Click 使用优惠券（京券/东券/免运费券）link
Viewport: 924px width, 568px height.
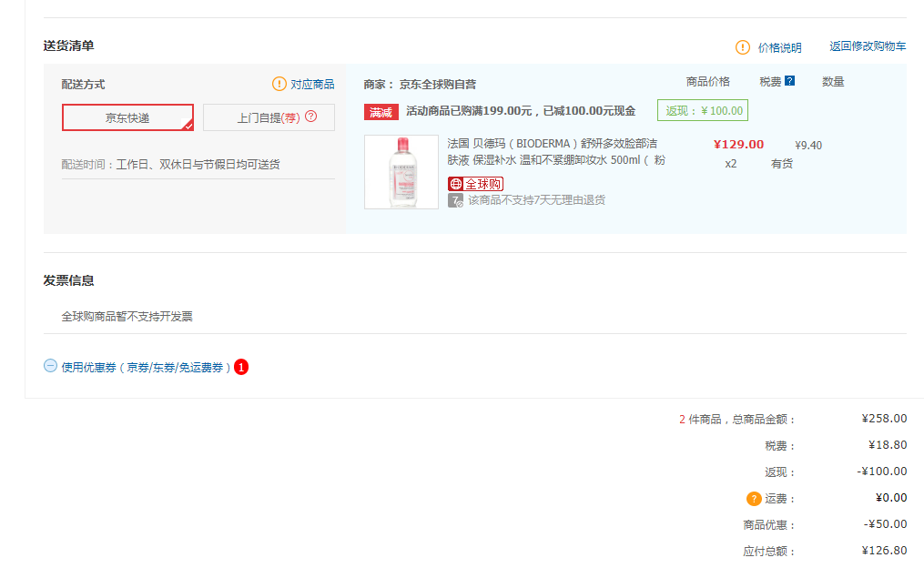(x=146, y=367)
